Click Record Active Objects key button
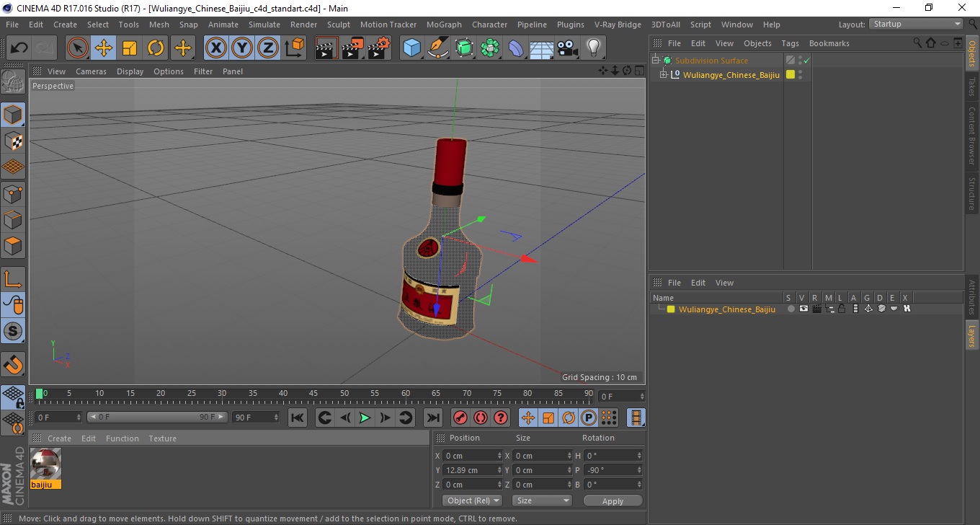 pyautogui.click(x=460, y=418)
